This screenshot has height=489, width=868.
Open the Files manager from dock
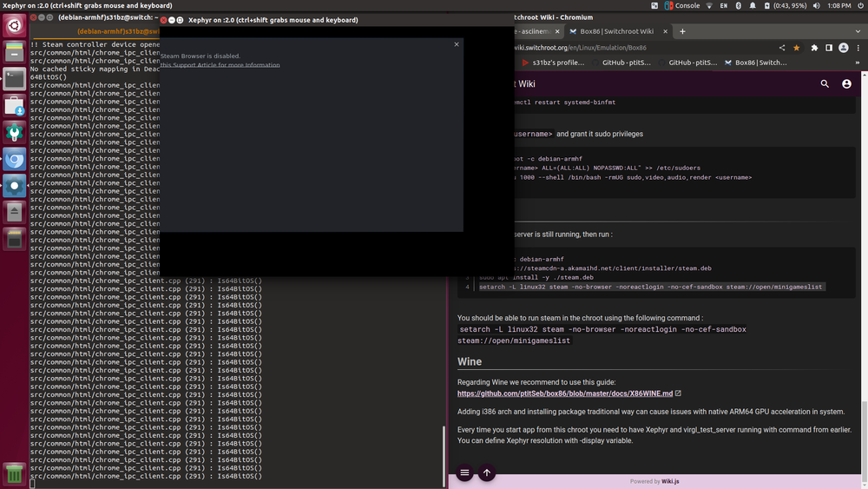pyautogui.click(x=15, y=52)
